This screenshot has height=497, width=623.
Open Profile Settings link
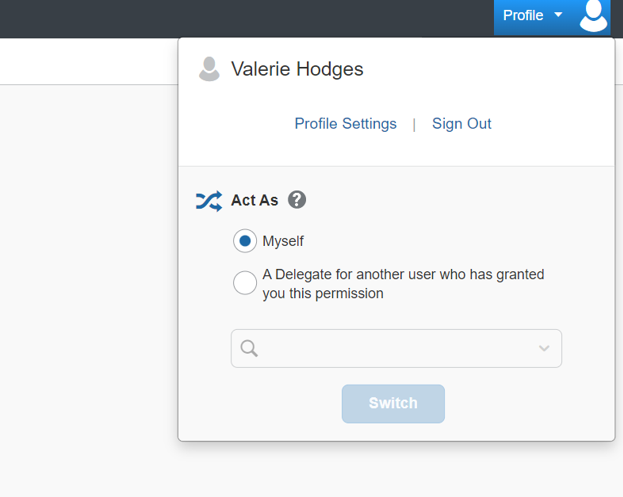pos(345,124)
